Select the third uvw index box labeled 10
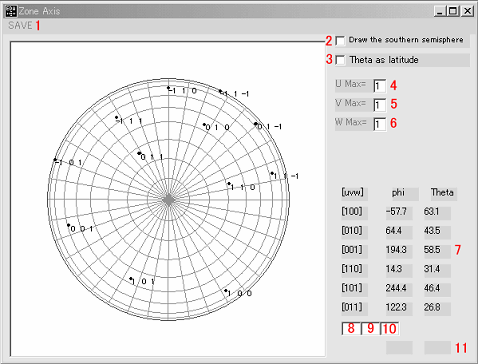 pos(389,328)
